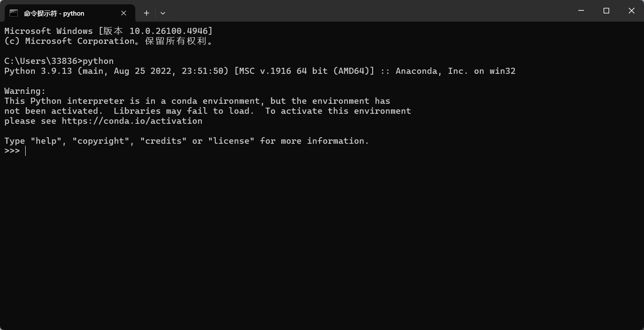Screen dimensions: 644x330
Task: Click empty title bar area beside tabs
Action: (x=348, y=11)
